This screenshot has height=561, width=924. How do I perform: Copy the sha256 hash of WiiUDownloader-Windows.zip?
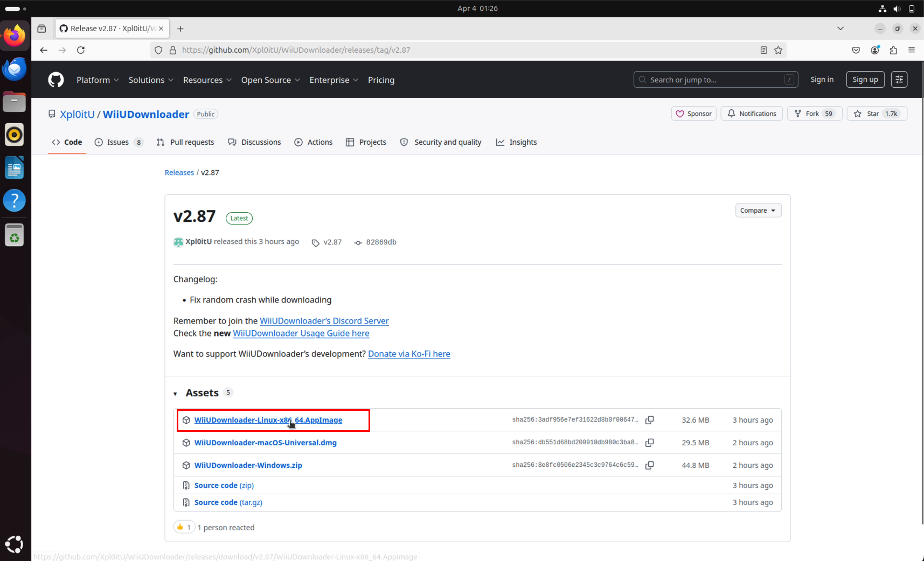click(650, 465)
